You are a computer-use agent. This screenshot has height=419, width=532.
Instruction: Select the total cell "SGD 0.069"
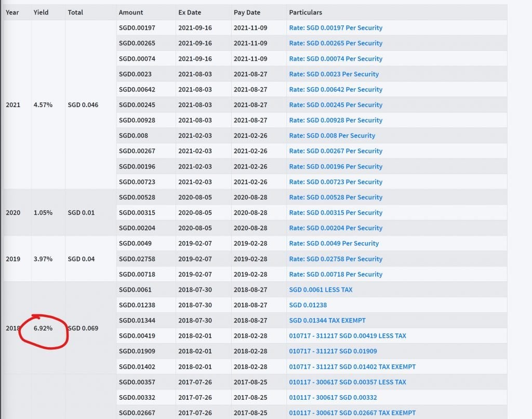pos(83,329)
